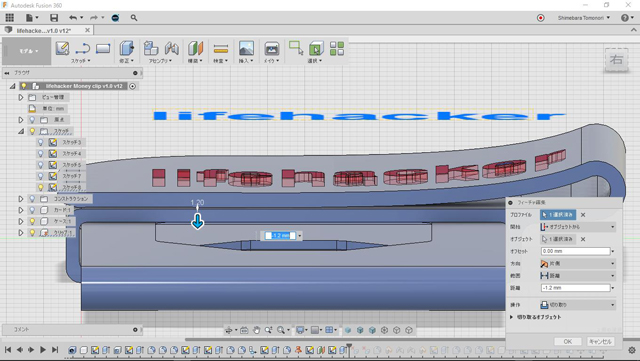This screenshot has height=361, width=640.
Task: Toggle visibility bulb of スケッチ5
Action: pyautogui.click(x=40, y=165)
